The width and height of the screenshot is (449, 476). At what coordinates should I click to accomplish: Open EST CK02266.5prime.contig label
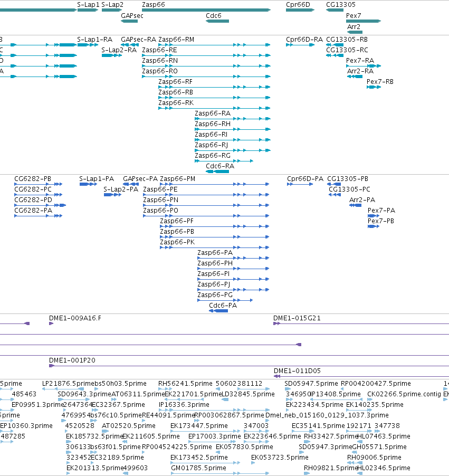pos(404,394)
